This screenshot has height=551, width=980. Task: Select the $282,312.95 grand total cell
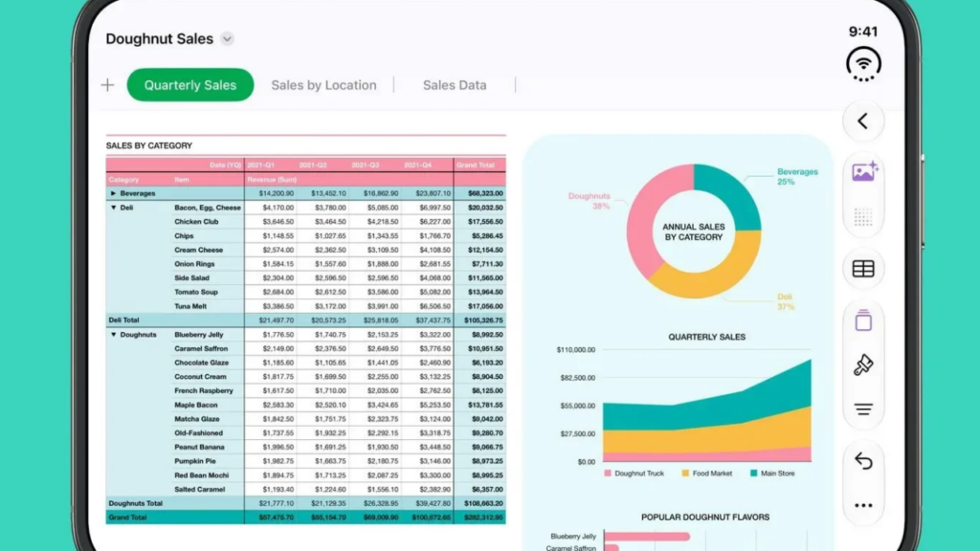[x=479, y=518]
